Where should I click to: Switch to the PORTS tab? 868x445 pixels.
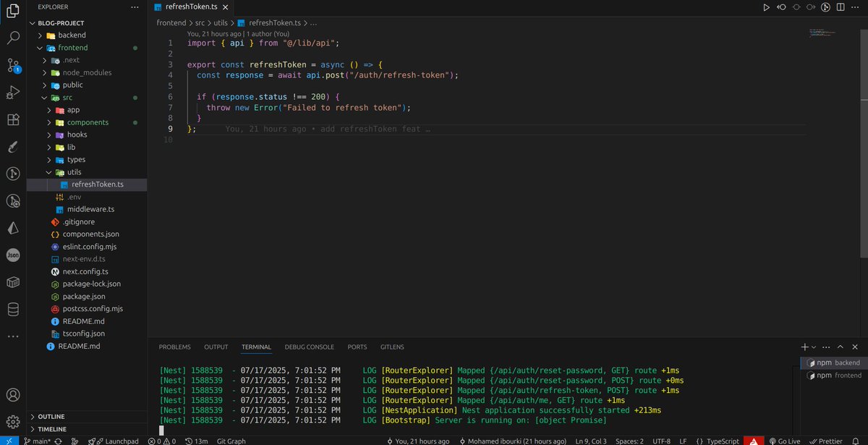tap(357, 347)
